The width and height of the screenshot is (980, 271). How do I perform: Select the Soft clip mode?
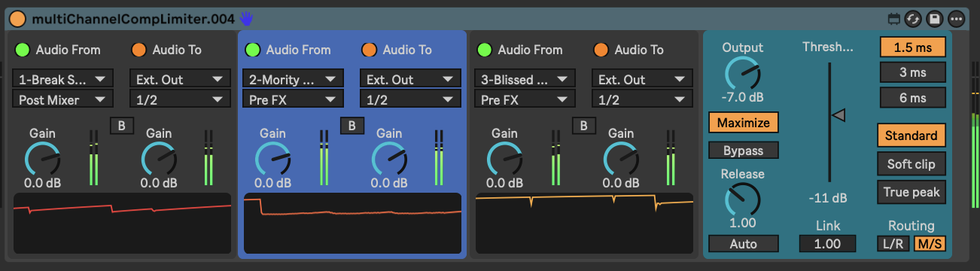pos(911,163)
